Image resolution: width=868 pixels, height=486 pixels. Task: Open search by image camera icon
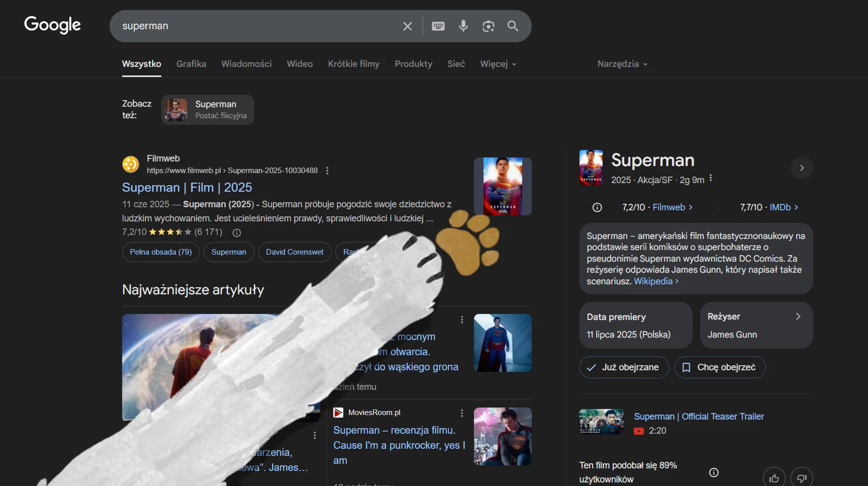pos(489,26)
